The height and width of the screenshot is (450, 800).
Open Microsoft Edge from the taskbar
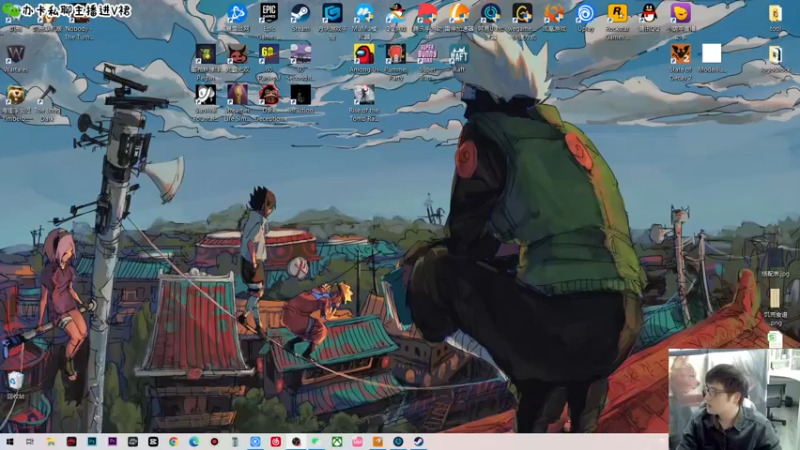pos(194,442)
